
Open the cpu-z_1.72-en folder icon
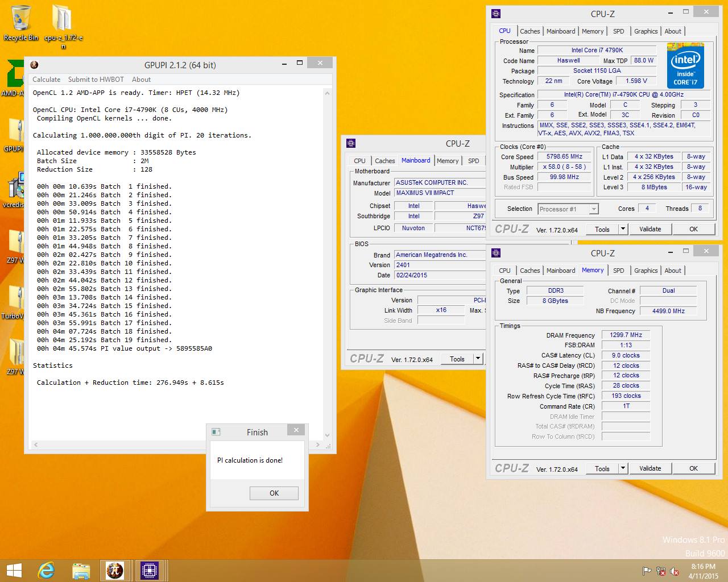63,26
